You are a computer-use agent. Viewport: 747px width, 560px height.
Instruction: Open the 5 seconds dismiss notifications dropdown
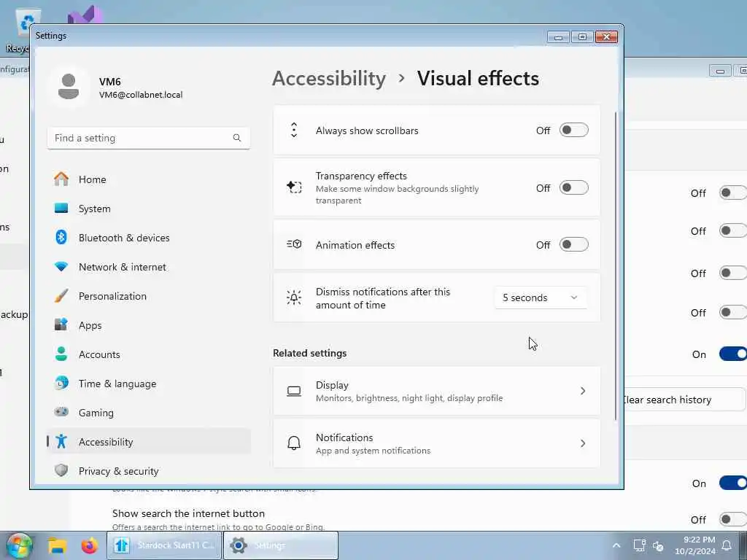point(541,297)
